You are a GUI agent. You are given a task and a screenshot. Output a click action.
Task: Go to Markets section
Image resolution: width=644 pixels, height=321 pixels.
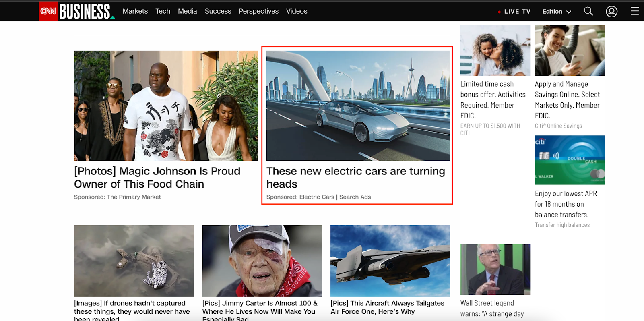pos(135,11)
